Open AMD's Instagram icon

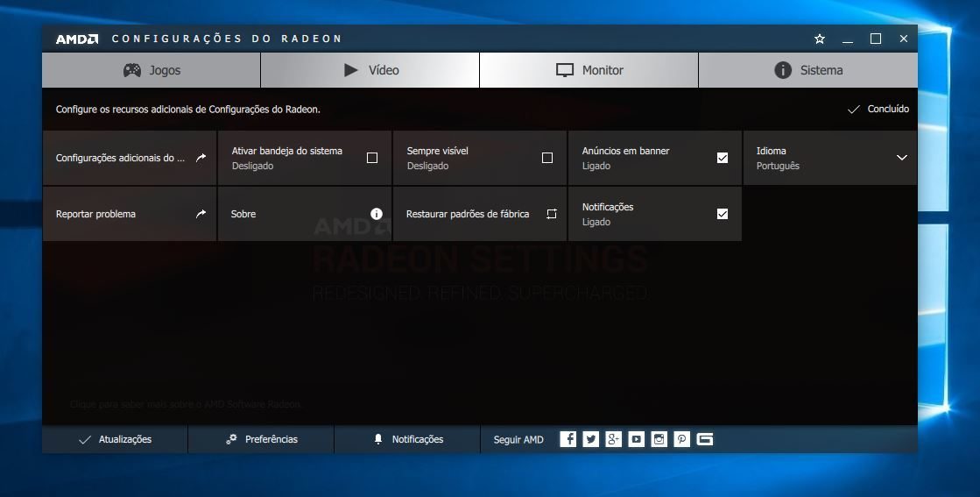pos(659,439)
